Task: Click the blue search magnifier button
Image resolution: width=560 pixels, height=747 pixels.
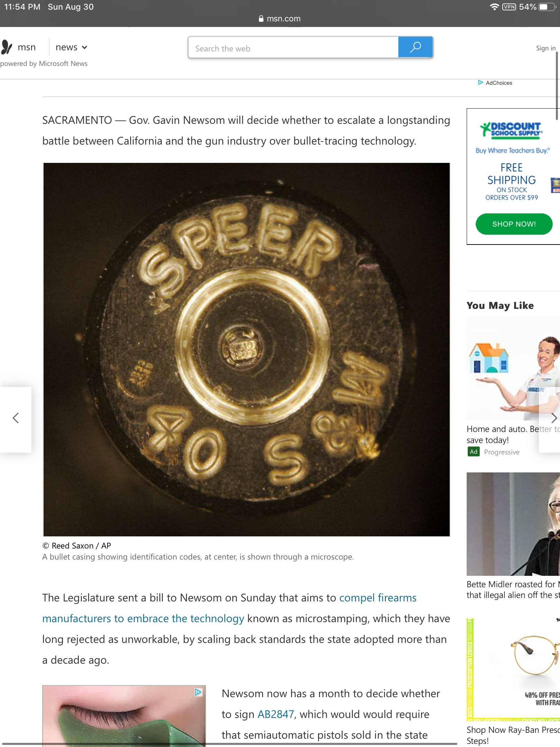Action: [x=415, y=47]
